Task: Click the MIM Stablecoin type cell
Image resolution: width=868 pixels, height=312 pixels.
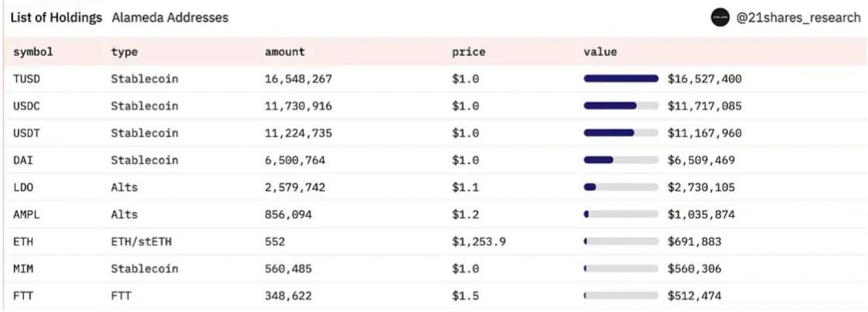Action: 144,269
